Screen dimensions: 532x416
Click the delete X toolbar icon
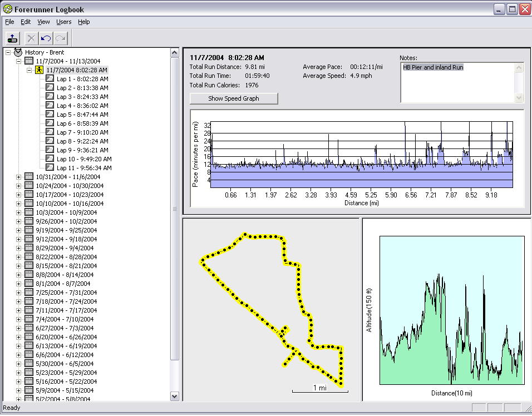(x=31, y=38)
